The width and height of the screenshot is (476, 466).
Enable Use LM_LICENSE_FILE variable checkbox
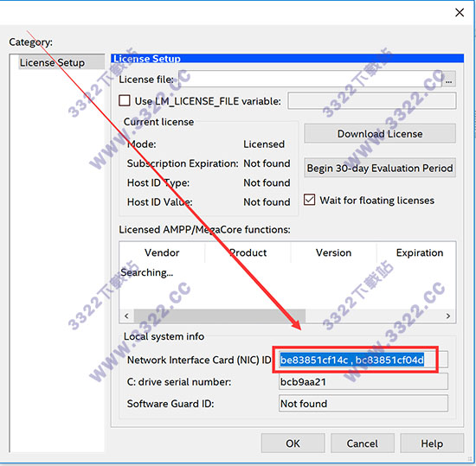[x=125, y=100]
